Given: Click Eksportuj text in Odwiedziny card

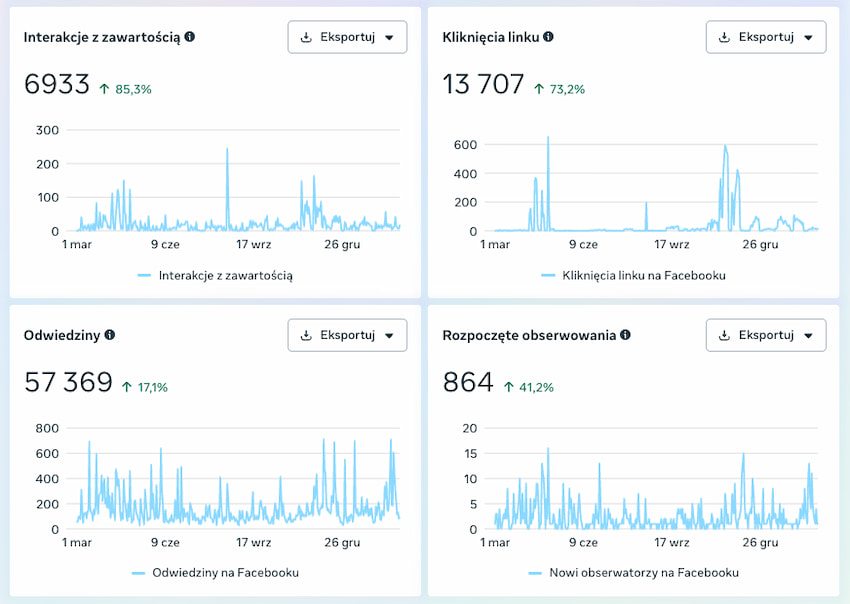Looking at the screenshot, I should pos(347,335).
